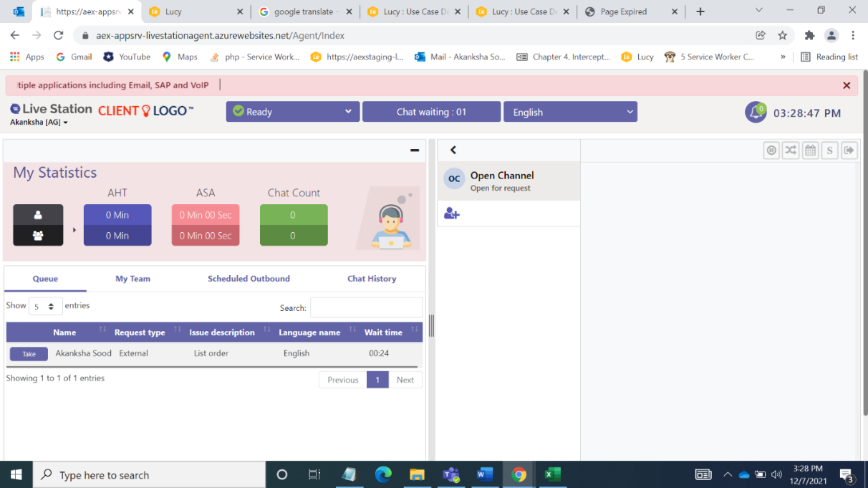Click inside the Search field
This screenshot has height=488, width=868.
366,307
